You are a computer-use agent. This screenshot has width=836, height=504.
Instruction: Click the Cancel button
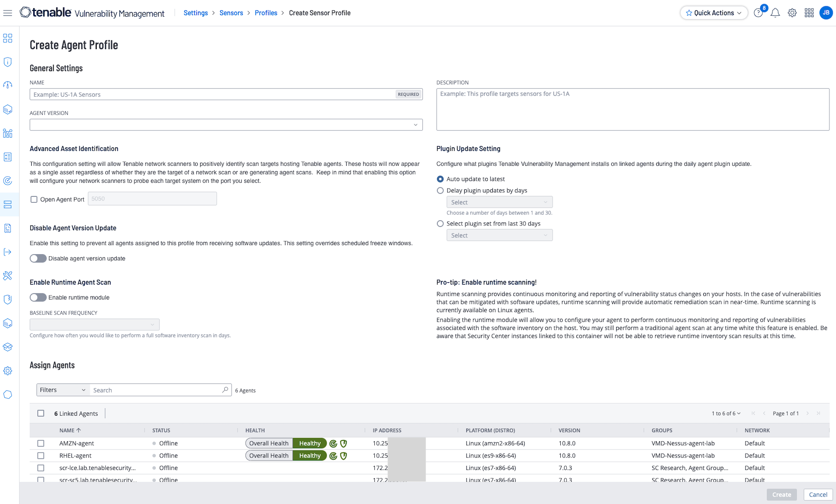tap(818, 494)
